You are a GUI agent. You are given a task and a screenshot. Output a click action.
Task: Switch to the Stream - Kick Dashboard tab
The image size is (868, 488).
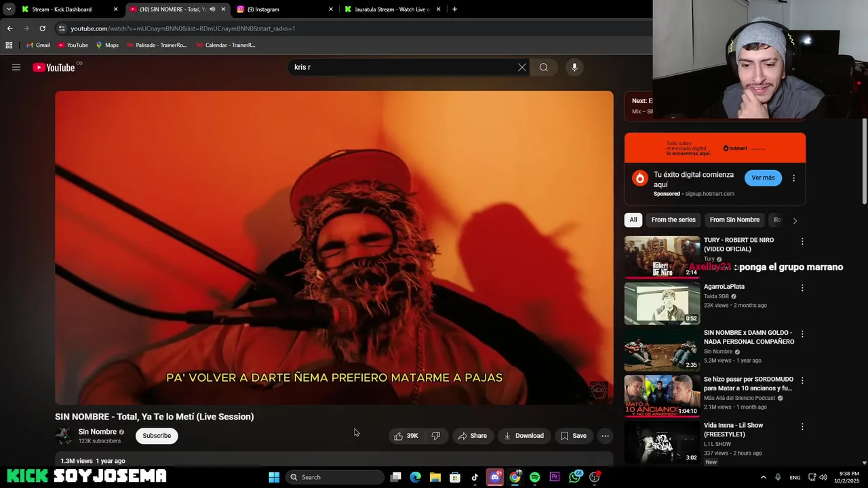click(62, 9)
